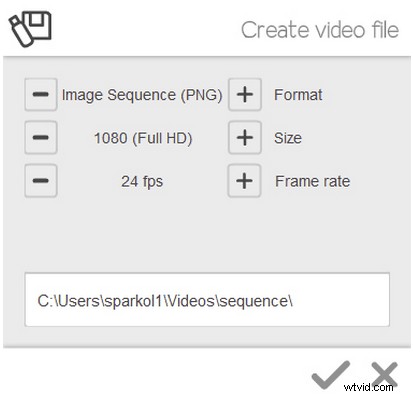Click the Frame rate label
The width and height of the screenshot is (413, 397).
pos(312,181)
